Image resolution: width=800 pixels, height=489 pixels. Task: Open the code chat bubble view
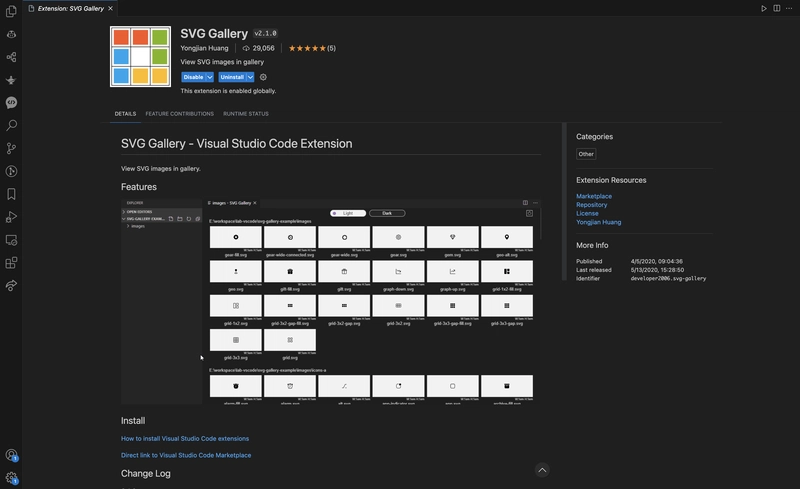click(11, 103)
